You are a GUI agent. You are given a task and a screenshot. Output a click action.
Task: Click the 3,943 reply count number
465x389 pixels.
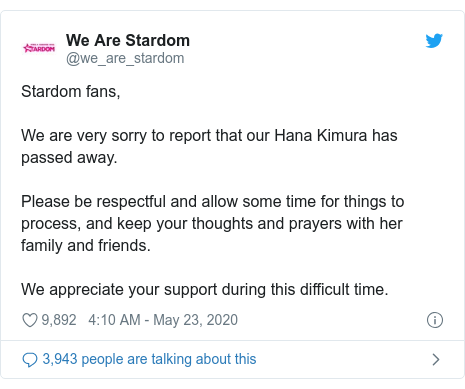[x=60, y=359]
